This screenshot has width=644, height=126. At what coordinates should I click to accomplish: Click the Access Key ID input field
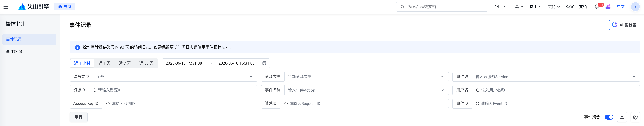point(179,104)
